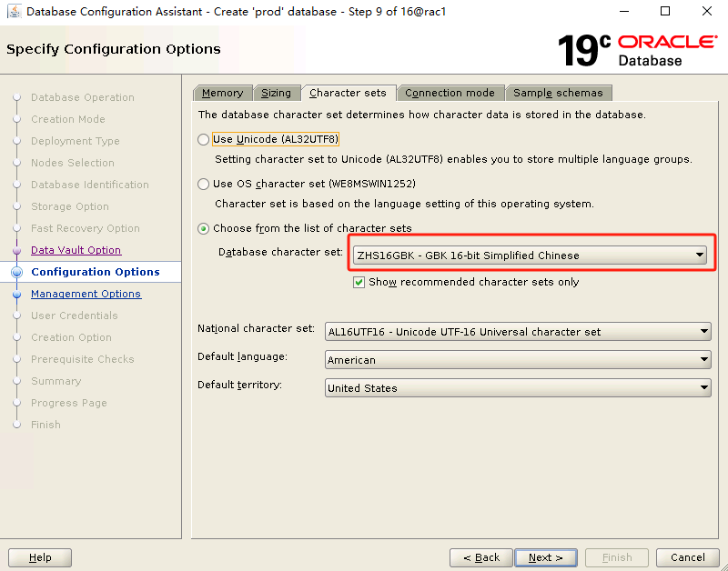The image size is (728, 571).
Task: Click the Data Vault Option step bullet
Action: pos(17,250)
